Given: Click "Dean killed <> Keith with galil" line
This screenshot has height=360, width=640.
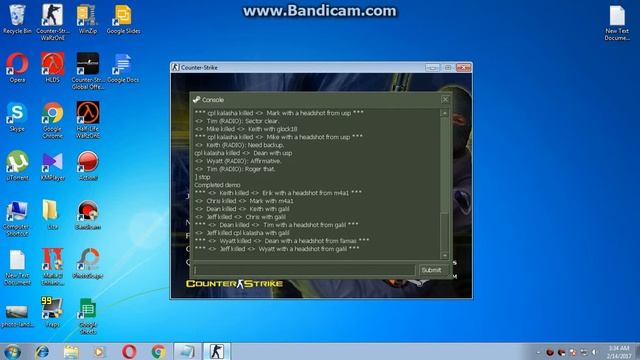Looking at the screenshot, I should 242,209.
